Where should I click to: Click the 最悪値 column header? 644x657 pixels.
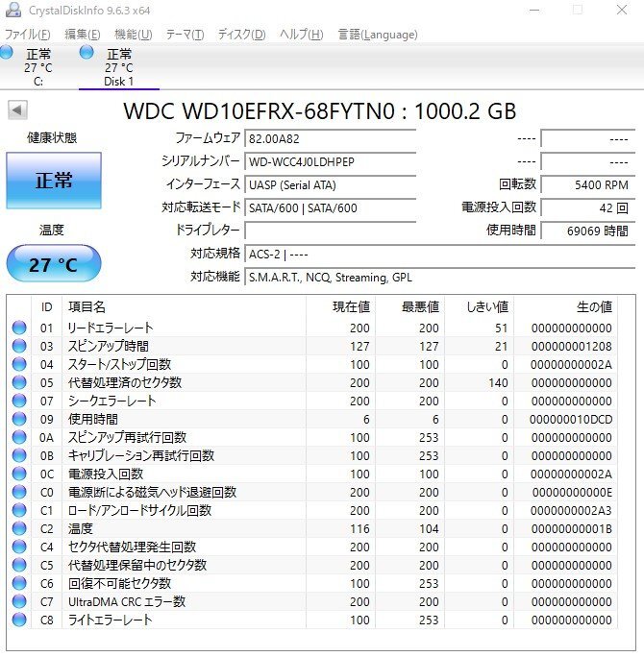(410, 307)
